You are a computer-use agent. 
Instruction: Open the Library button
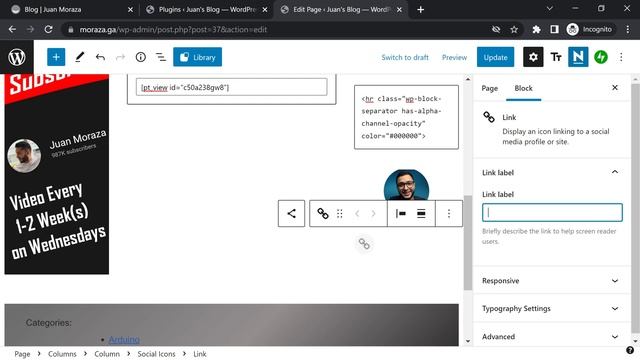click(198, 57)
